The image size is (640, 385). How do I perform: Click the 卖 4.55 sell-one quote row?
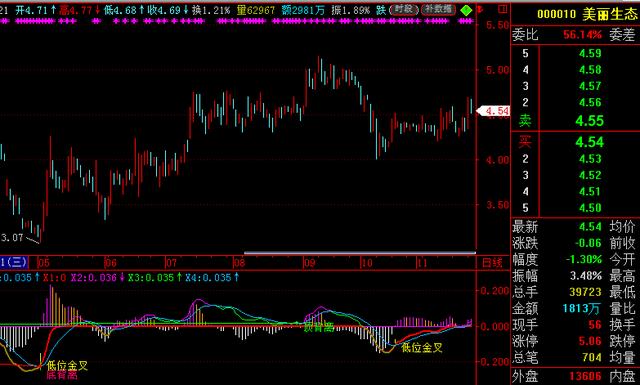tap(576, 121)
